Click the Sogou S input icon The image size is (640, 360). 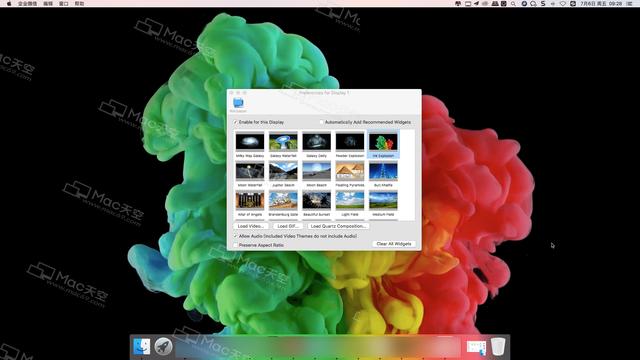click(x=543, y=3)
